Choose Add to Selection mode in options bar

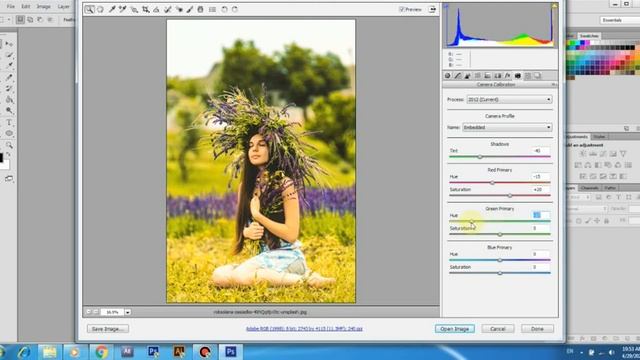tap(30, 19)
